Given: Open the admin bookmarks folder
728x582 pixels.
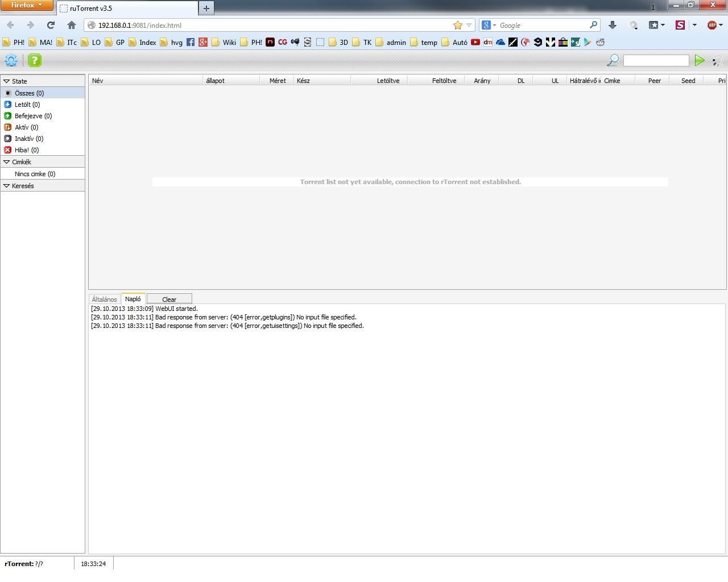Looking at the screenshot, I should pos(391,42).
